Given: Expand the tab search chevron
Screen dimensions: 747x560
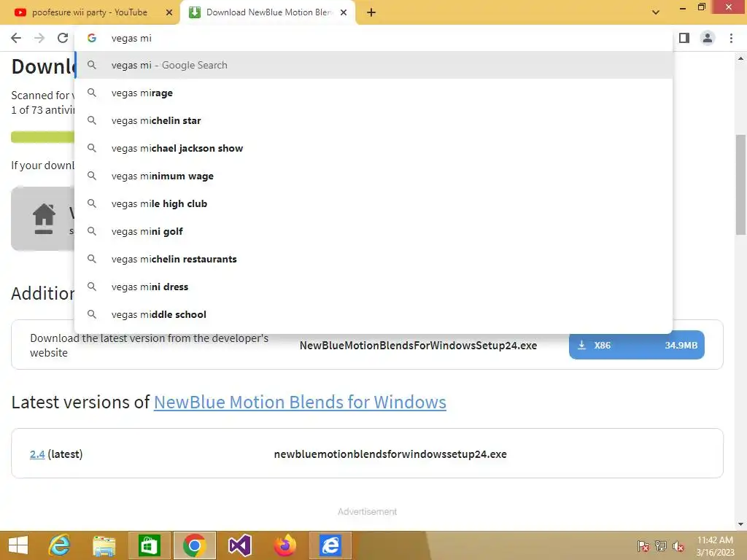Looking at the screenshot, I should 656,12.
